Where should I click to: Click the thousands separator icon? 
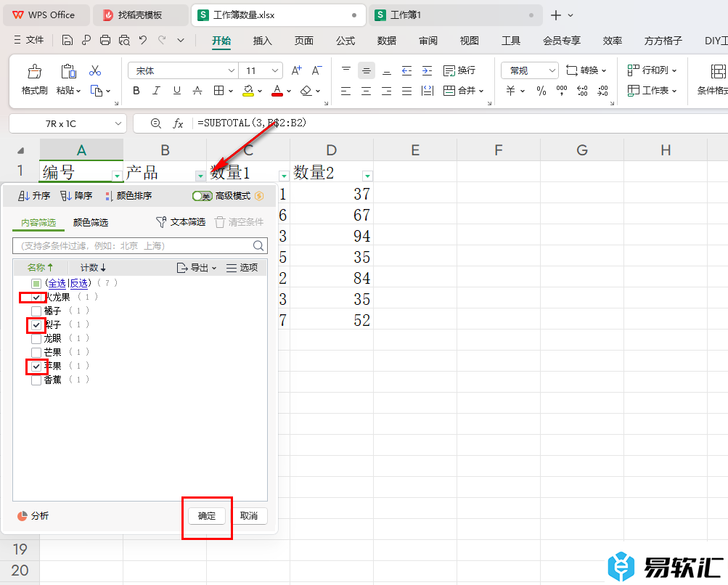pyautogui.click(x=562, y=91)
